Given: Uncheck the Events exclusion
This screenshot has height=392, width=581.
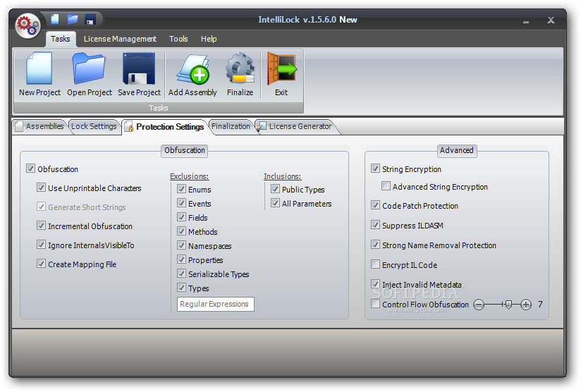Looking at the screenshot, I should tap(182, 203).
